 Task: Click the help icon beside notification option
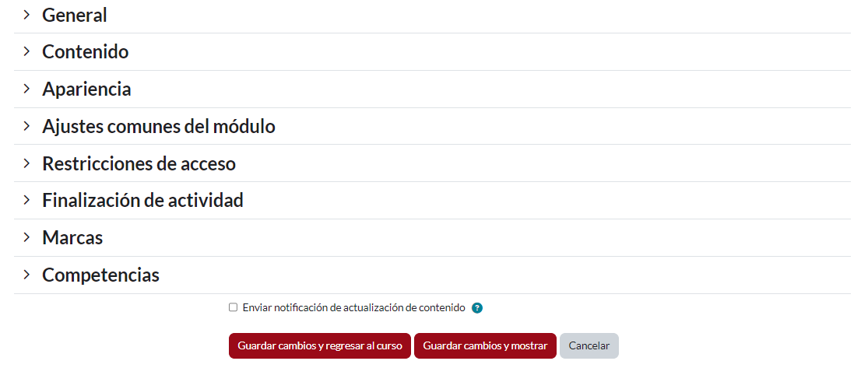click(477, 308)
